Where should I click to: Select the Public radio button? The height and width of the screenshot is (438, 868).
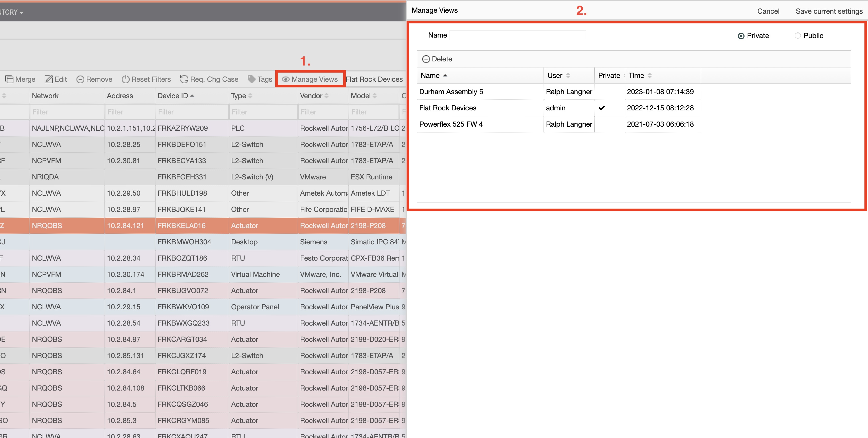coord(798,36)
